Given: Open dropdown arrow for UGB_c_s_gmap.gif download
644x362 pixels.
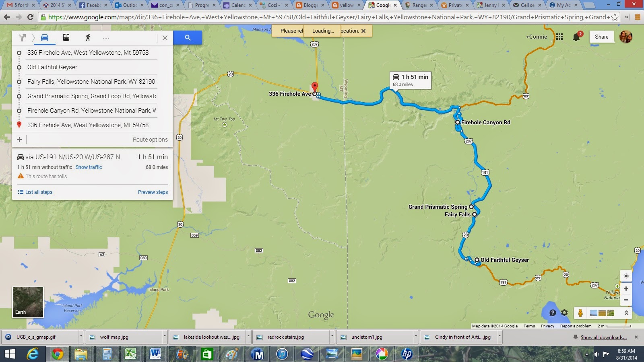Looking at the screenshot, I should click(80, 337).
